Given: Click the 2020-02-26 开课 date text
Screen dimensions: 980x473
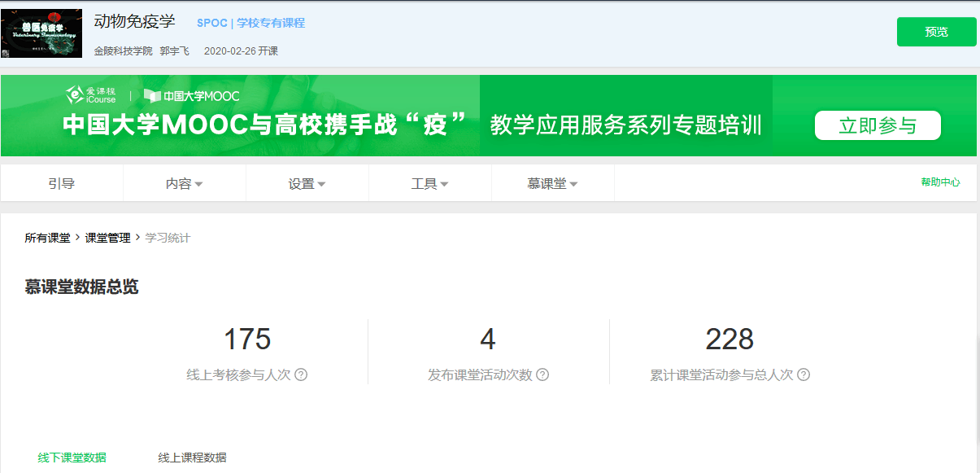Looking at the screenshot, I should point(241,51).
